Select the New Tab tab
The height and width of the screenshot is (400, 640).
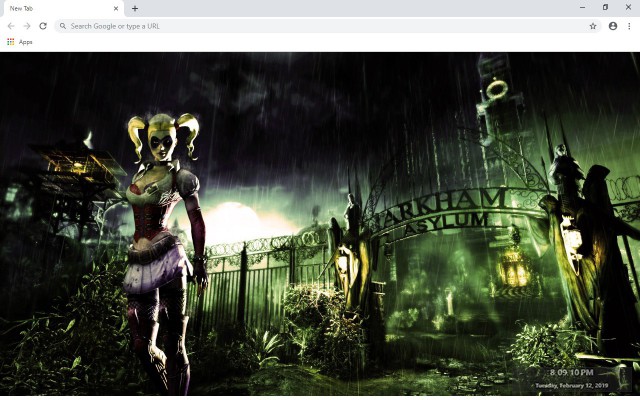62,8
